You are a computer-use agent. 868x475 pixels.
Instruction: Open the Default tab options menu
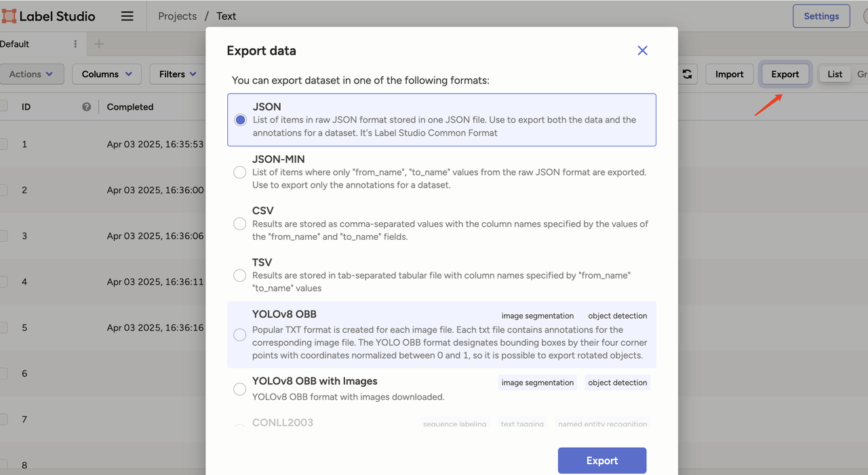coord(75,44)
